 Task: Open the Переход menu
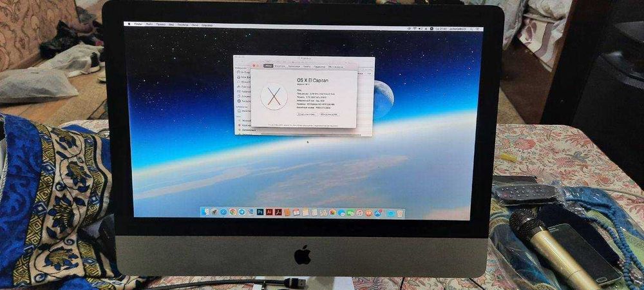click(x=183, y=25)
